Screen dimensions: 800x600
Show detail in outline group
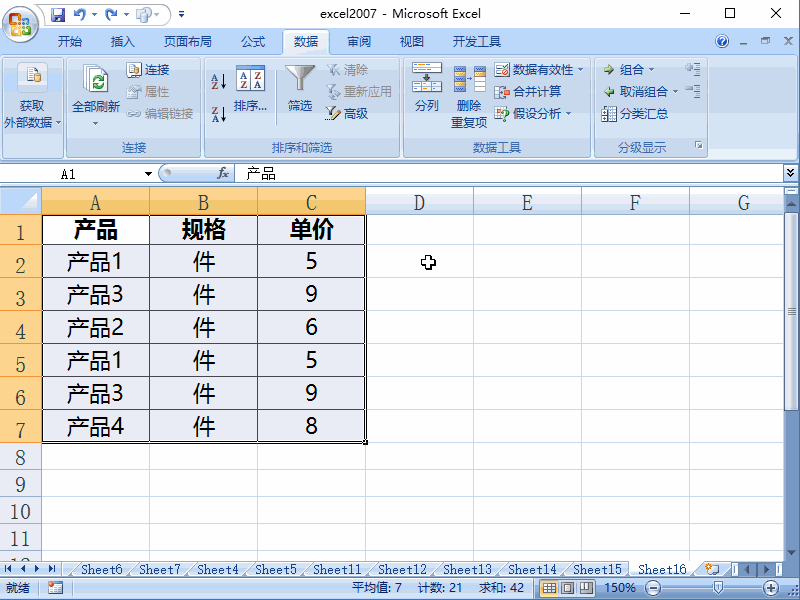[x=693, y=69]
